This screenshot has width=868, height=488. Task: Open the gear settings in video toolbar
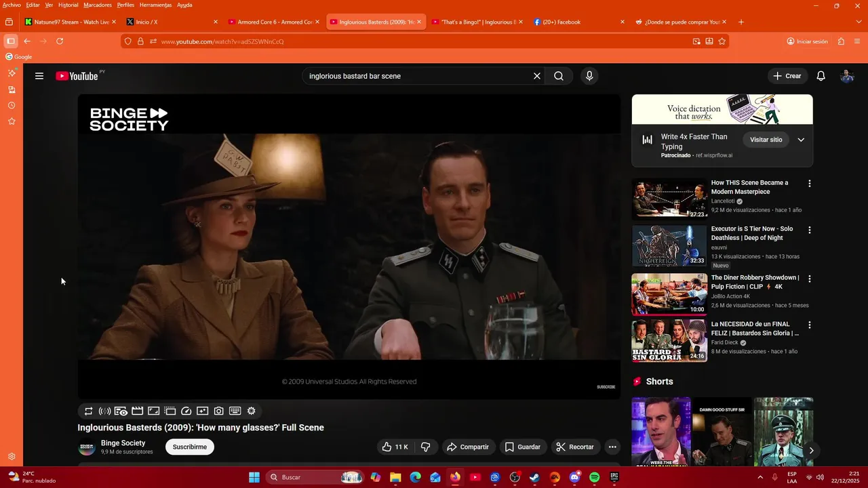tap(251, 411)
